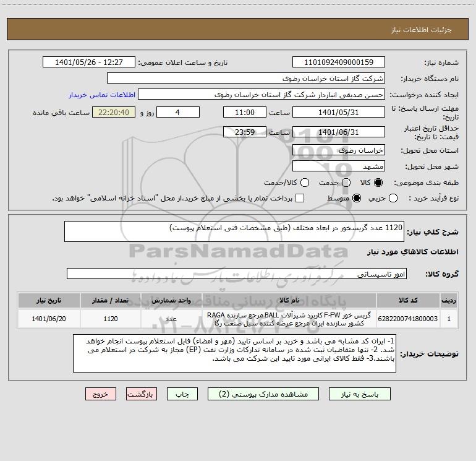Click the need number field 1101092409000159
The width and height of the screenshot is (476, 461).
coord(339,62)
